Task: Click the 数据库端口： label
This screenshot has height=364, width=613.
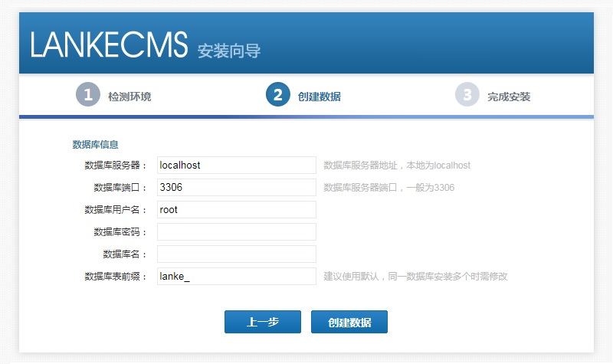Action: 120,188
